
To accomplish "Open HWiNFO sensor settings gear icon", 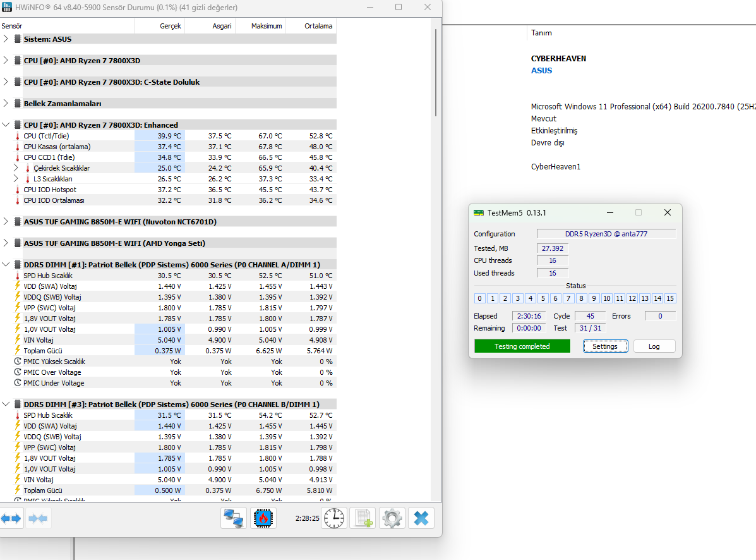I will 392,518.
